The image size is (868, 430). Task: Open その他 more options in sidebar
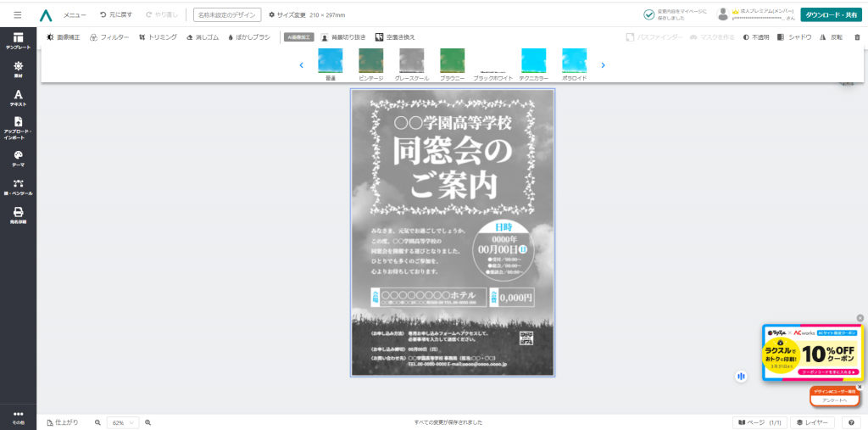tap(19, 417)
